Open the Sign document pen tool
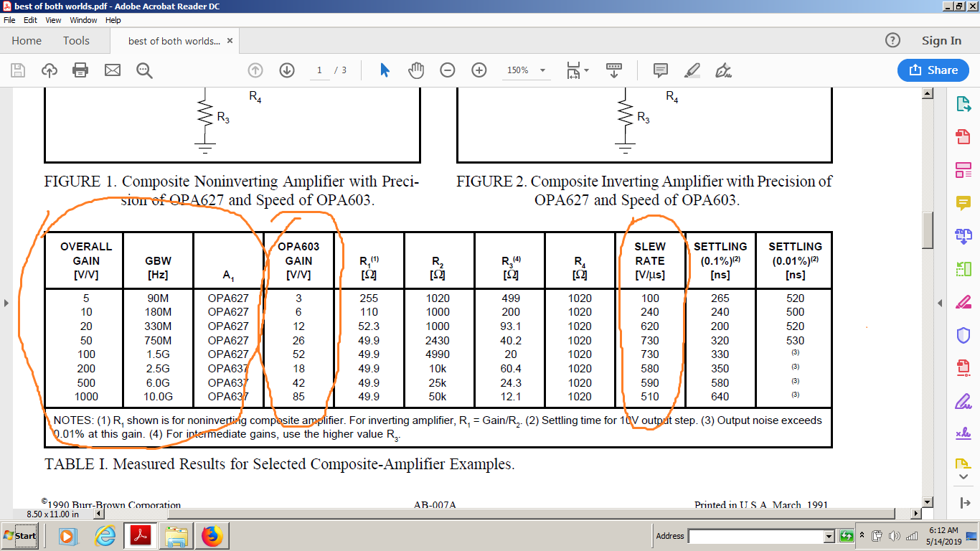This screenshot has height=551, width=980. click(724, 70)
